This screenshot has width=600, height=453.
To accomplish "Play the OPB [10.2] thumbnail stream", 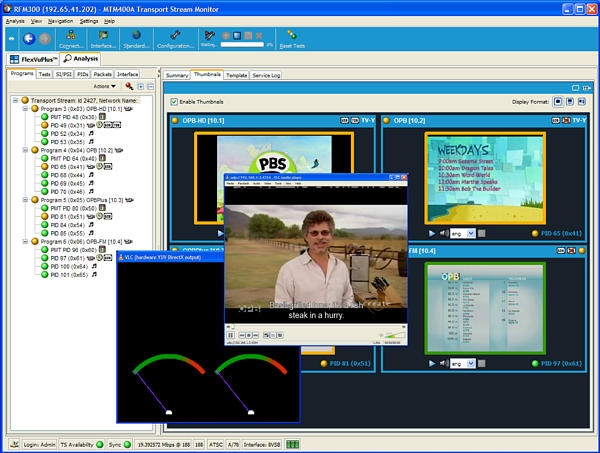I will pyautogui.click(x=432, y=233).
